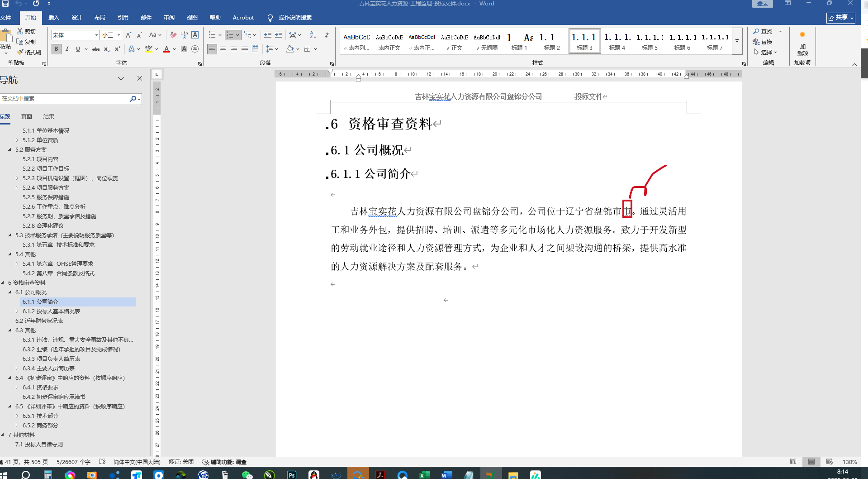Screen dimensions: 868x479
Task: Open the font name dropdown (宋体)
Action: [96, 35]
